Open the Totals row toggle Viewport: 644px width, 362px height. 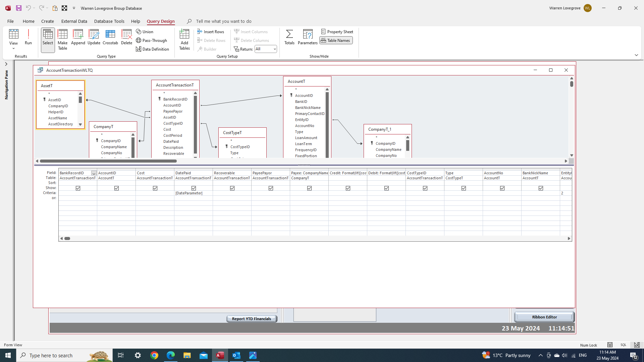[x=289, y=38]
